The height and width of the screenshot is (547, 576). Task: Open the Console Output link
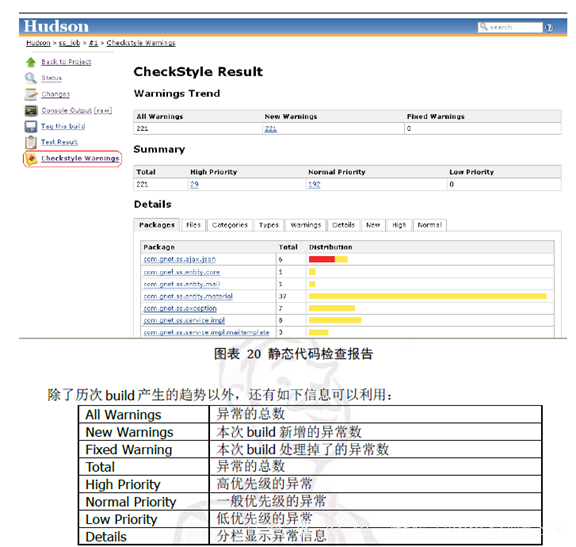point(66,110)
